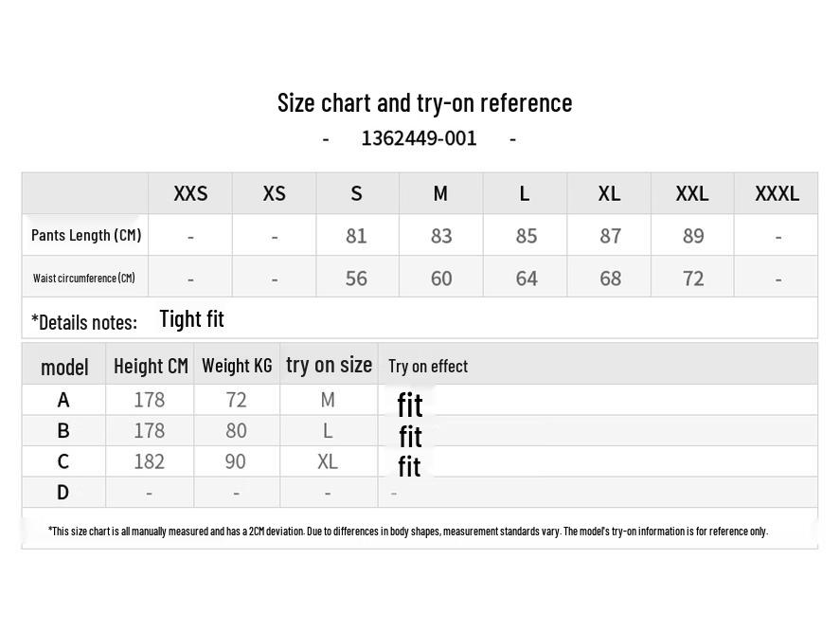Select the Tight fit details note
Viewport: 840px width, 631px height.
[x=192, y=319]
